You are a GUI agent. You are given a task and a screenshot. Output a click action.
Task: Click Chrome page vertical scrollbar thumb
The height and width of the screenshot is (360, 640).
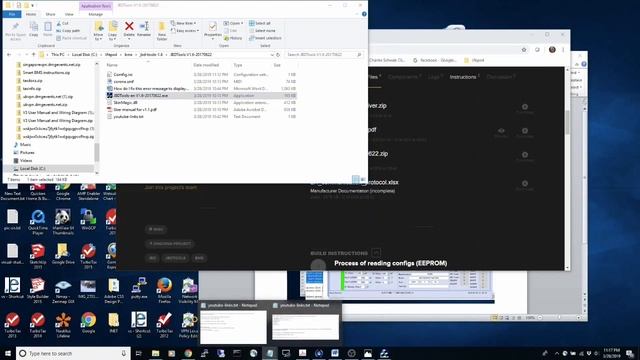567,122
